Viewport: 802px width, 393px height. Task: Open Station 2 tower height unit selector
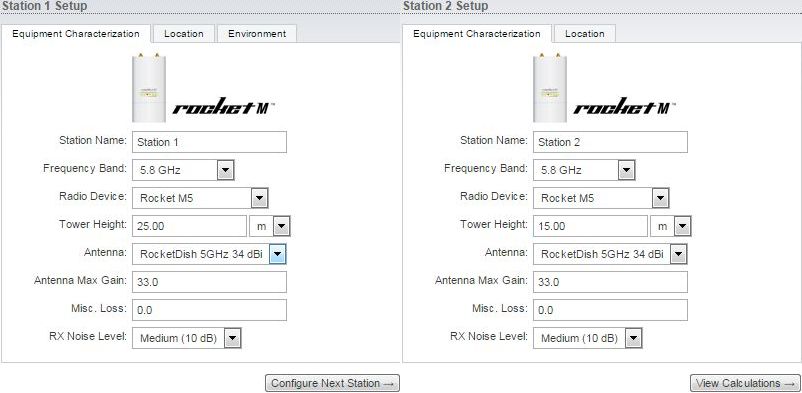click(x=671, y=226)
